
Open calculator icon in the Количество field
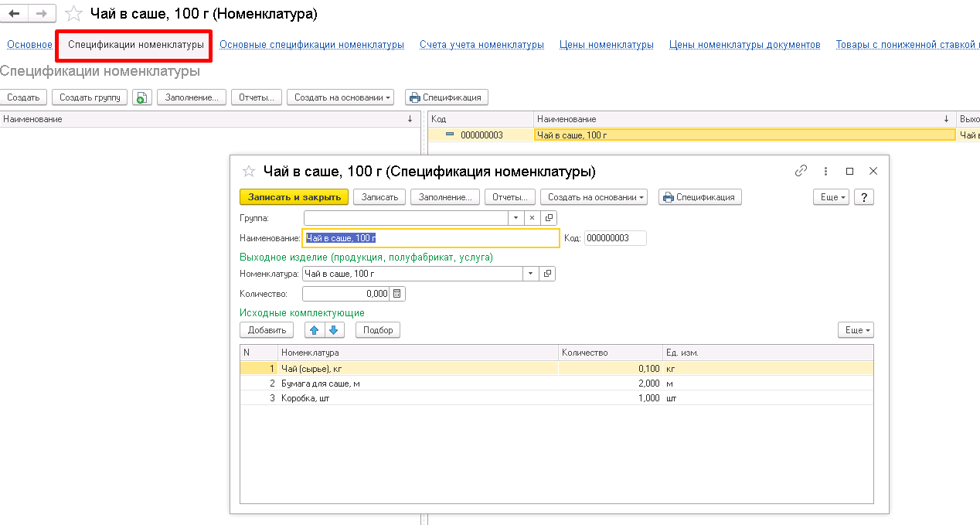[x=397, y=294]
